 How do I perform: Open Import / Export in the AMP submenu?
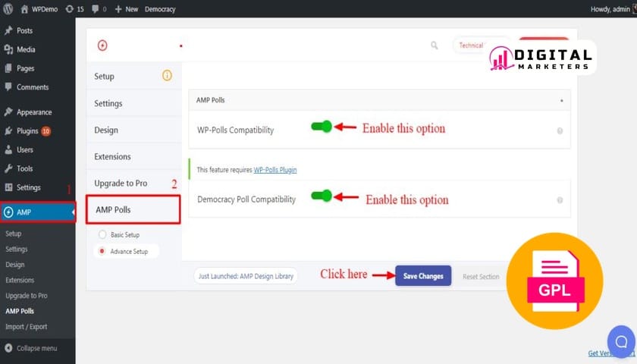(x=27, y=327)
